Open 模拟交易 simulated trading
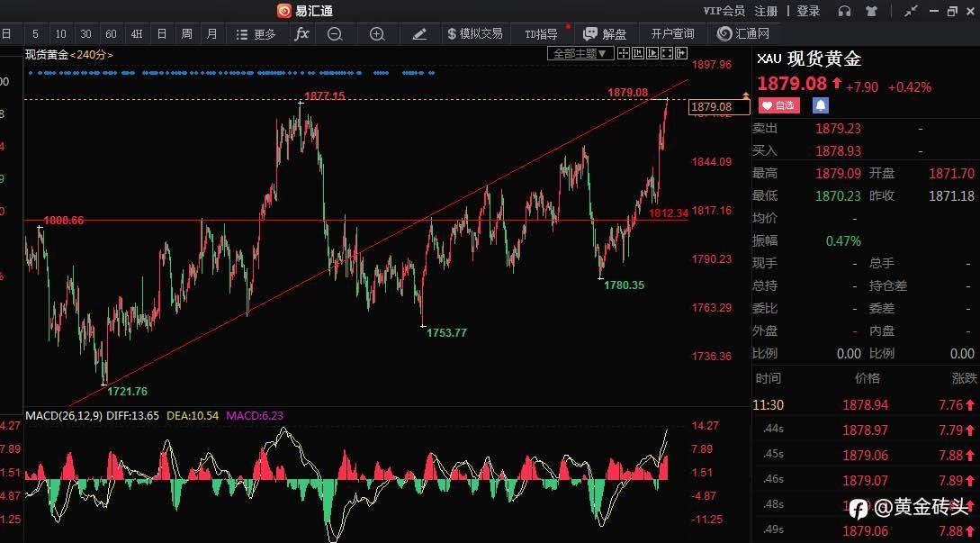This screenshot has width=980, height=543. point(476,34)
